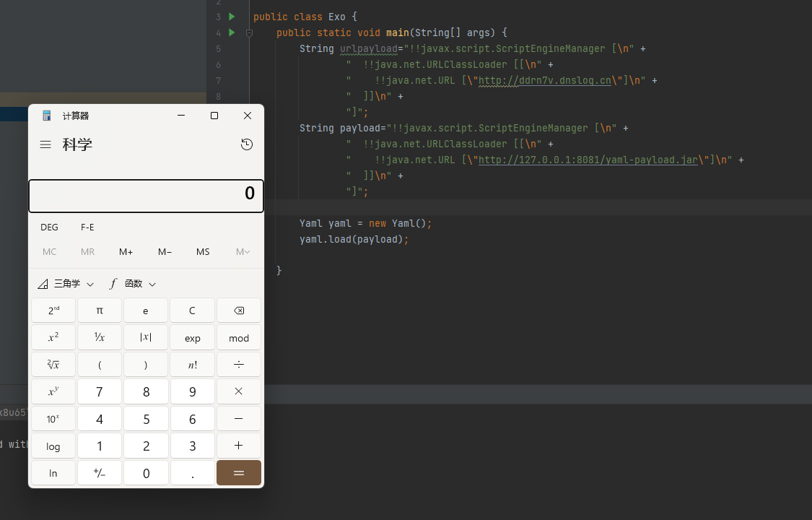This screenshot has width=812, height=520.
Task: Take square root with √x key
Action: point(53,365)
